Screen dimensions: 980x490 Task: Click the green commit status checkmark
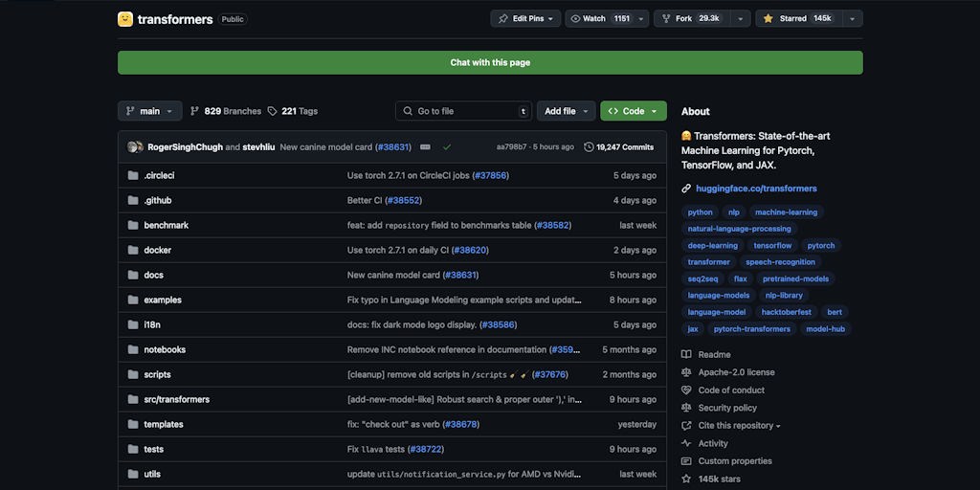[447, 147]
